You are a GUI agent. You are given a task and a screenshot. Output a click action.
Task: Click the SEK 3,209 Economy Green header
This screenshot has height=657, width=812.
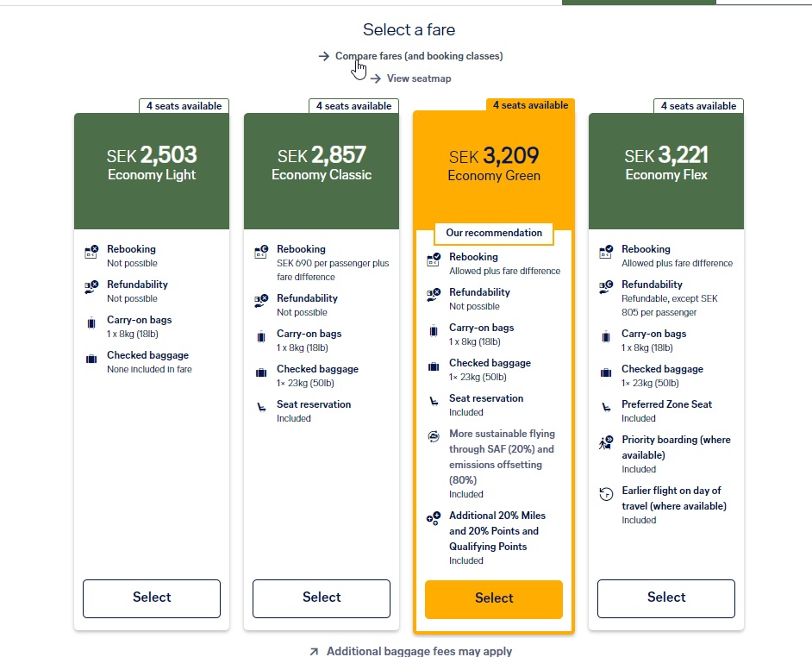(494, 165)
